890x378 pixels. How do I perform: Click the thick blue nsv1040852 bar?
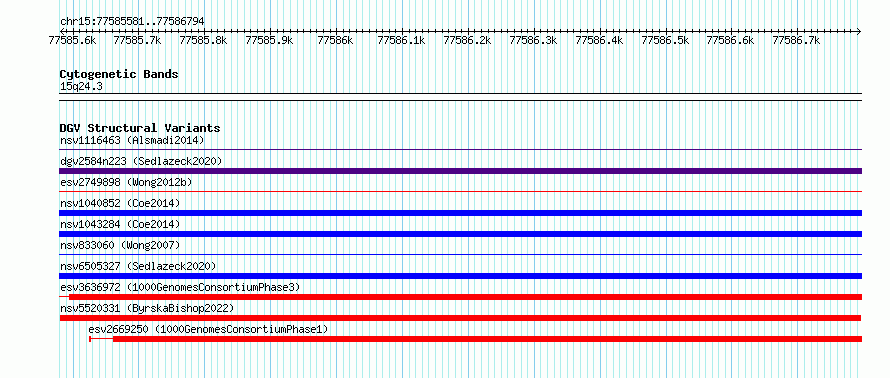[460, 213]
